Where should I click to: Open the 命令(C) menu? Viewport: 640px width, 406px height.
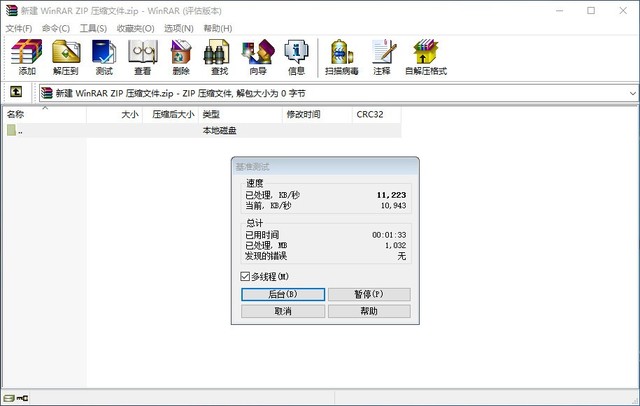[56, 28]
